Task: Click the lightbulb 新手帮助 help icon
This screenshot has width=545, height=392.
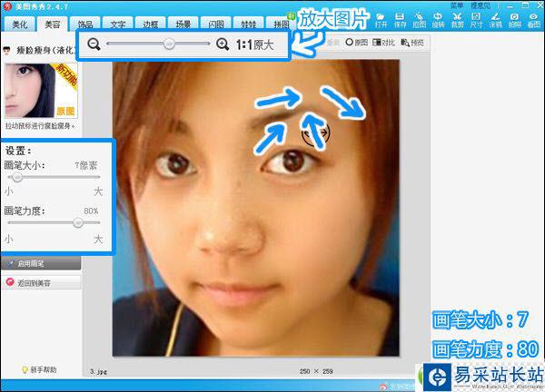Action: 25,370
